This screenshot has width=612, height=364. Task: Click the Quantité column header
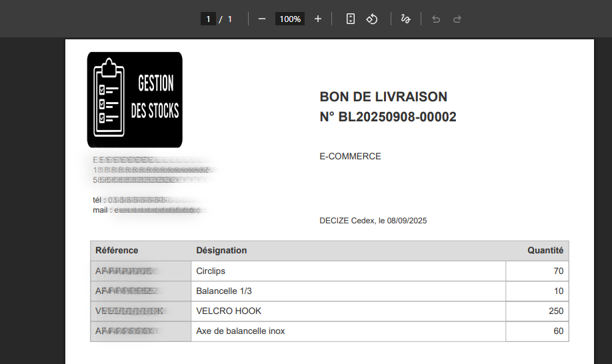[545, 251]
